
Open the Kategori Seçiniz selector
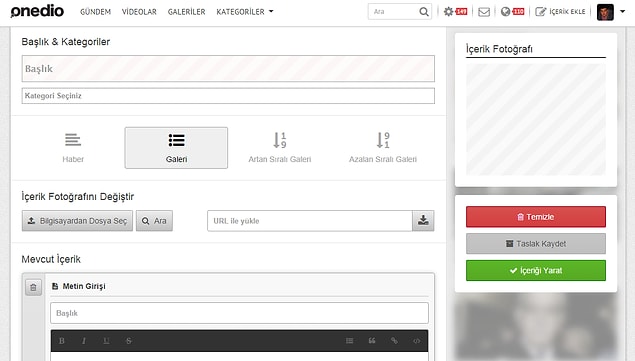[228, 96]
